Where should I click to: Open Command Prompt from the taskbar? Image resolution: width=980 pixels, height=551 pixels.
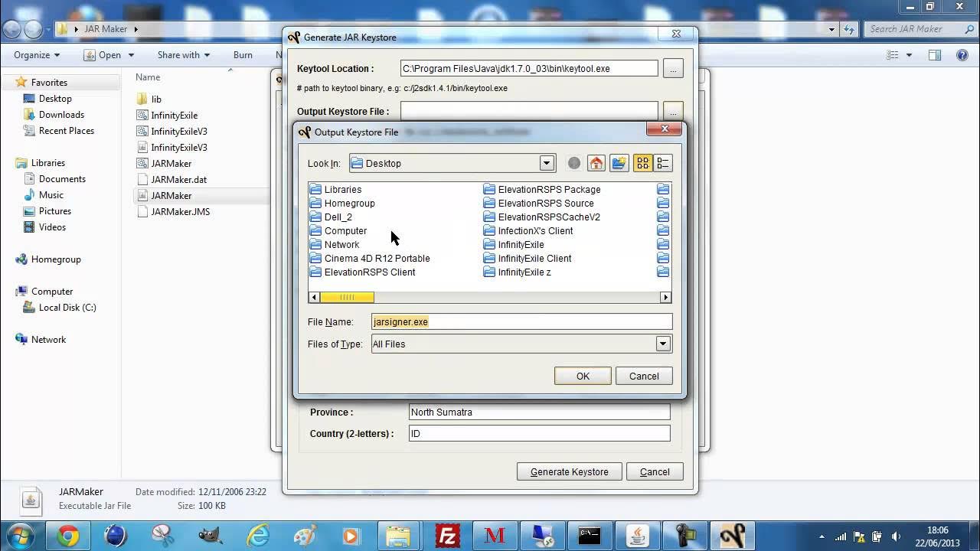[589, 536]
